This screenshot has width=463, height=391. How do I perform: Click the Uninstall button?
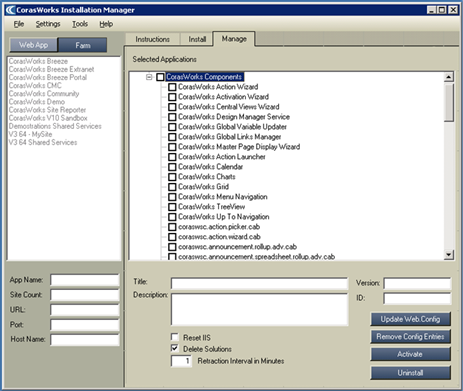pyautogui.click(x=410, y=373)
